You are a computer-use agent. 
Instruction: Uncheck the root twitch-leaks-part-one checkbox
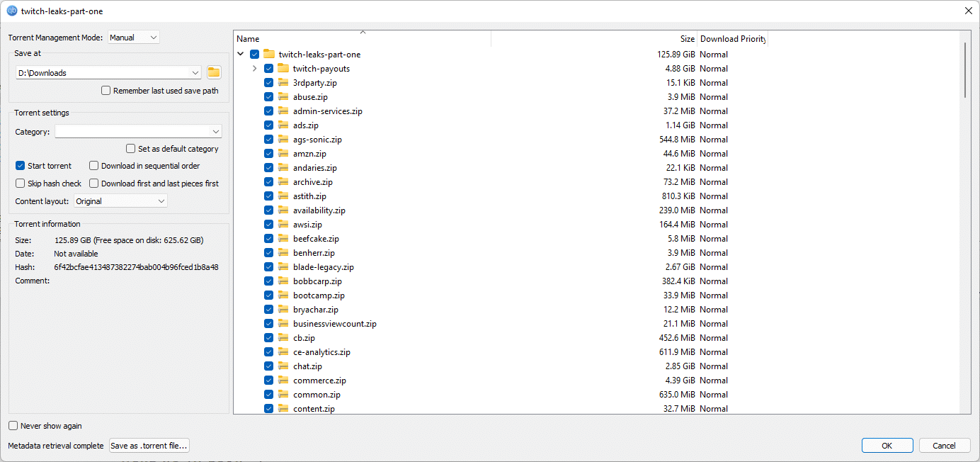(255, 54)
